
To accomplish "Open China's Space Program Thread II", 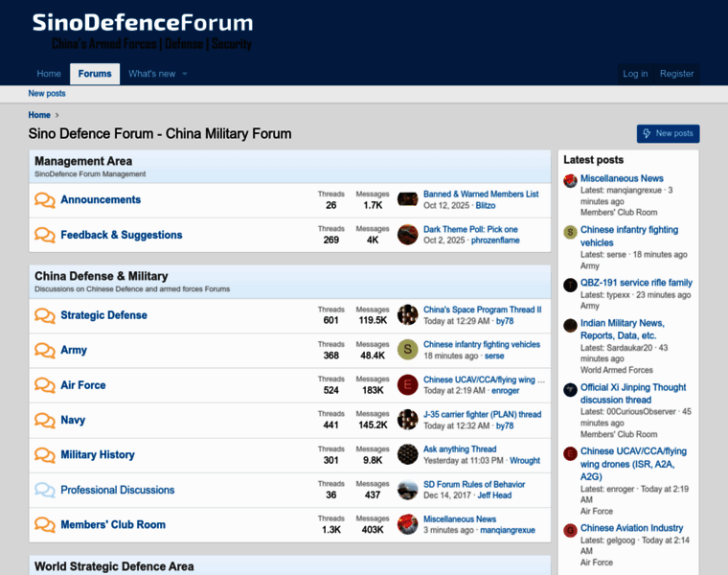I will click(x=483, y=310).
